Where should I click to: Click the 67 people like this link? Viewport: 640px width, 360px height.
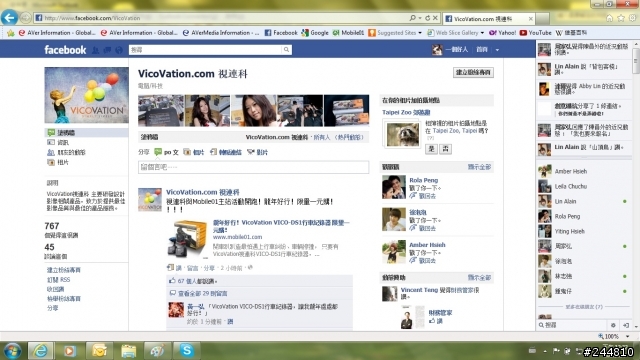(197, 281)
